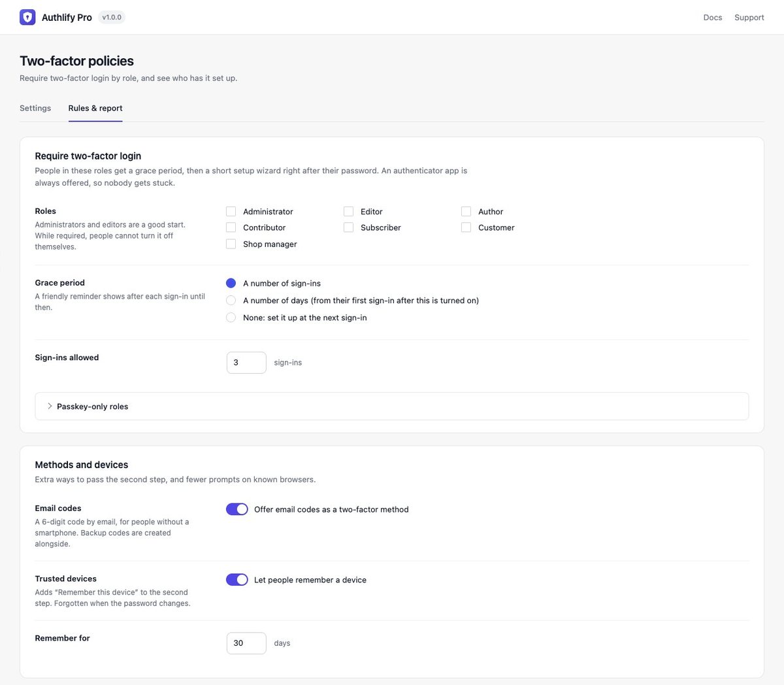This screenshot has height=685, width=784.
Task: Check the Customer role checkbox
Action: [466, 227]
